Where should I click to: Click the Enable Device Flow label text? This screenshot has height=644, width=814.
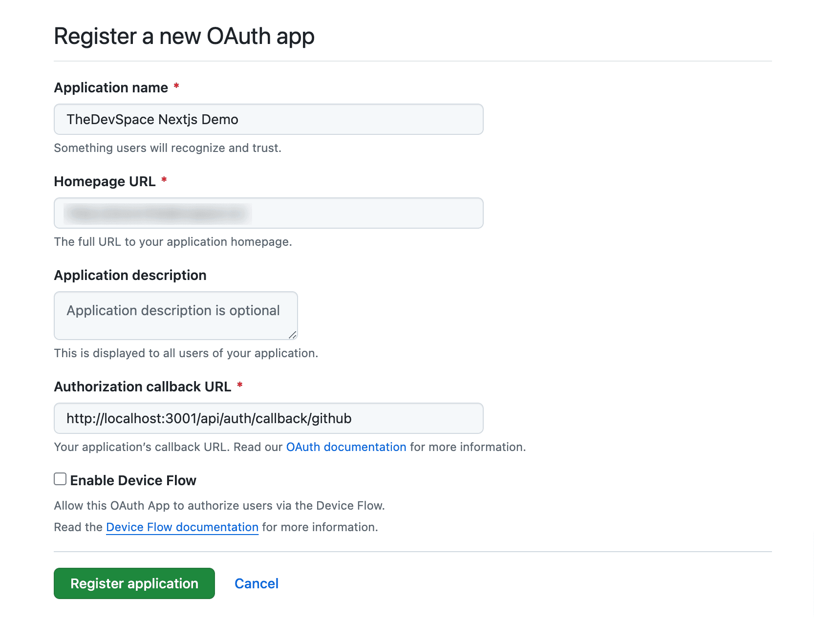(x=133, y=480)
